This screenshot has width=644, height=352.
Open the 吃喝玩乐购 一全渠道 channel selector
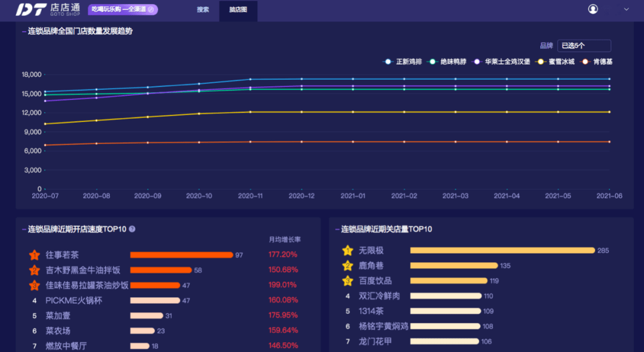123,10
